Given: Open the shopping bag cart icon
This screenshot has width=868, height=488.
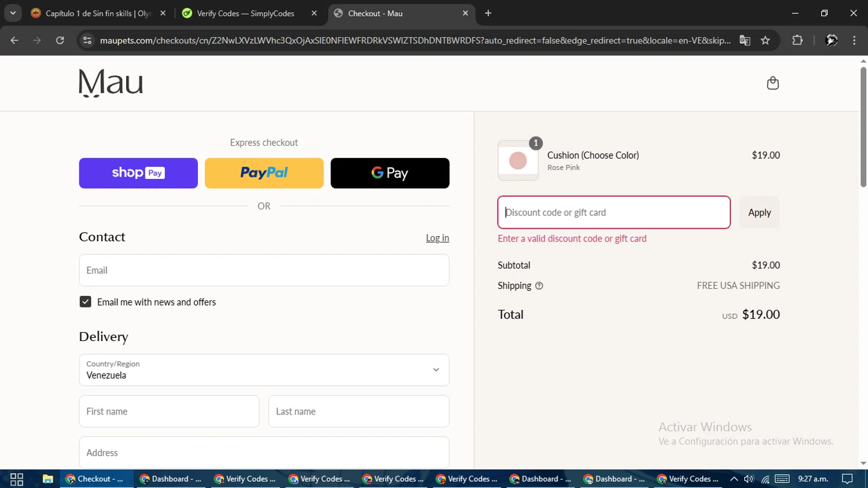Looking at the screenshot, I should coord(773,83).
